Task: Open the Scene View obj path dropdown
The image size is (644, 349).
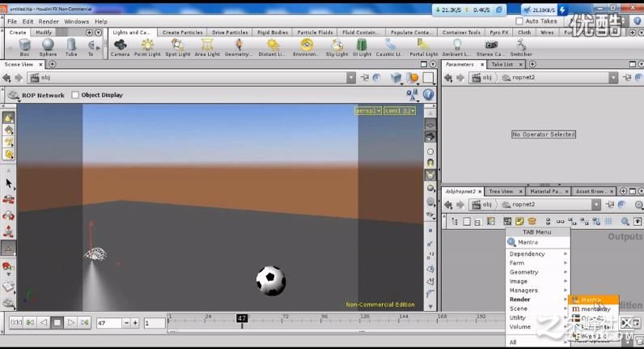Action: click(351, 78)
